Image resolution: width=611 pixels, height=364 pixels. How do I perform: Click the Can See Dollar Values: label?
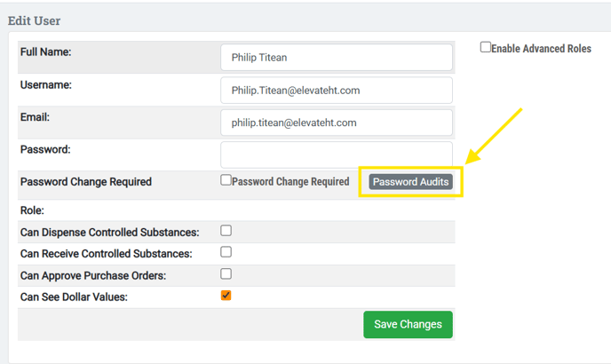[74, 297]
